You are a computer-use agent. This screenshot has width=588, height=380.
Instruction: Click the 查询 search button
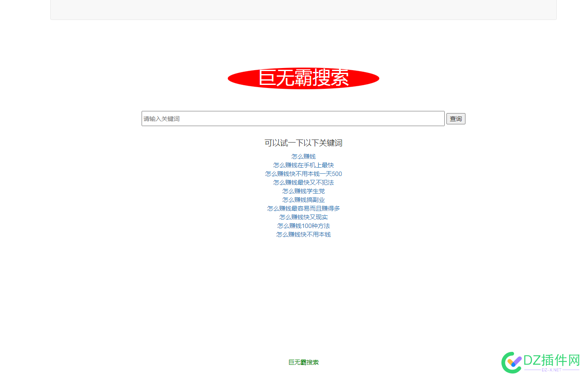point(456,119)
